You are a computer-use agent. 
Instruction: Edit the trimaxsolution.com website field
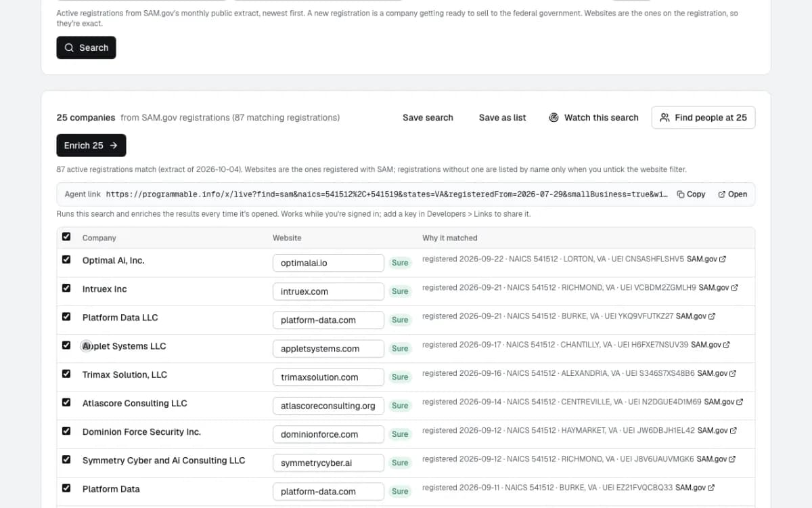[328, 377]
